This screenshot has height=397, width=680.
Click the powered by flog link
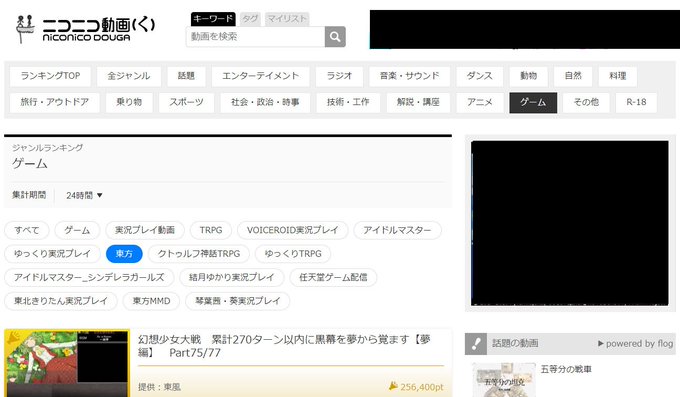coord(636,344)
